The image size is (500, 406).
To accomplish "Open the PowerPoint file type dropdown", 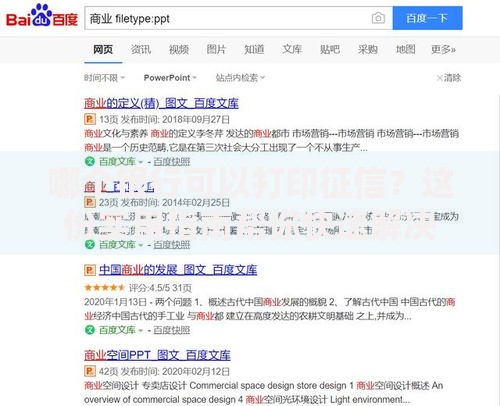I will 170,78.
